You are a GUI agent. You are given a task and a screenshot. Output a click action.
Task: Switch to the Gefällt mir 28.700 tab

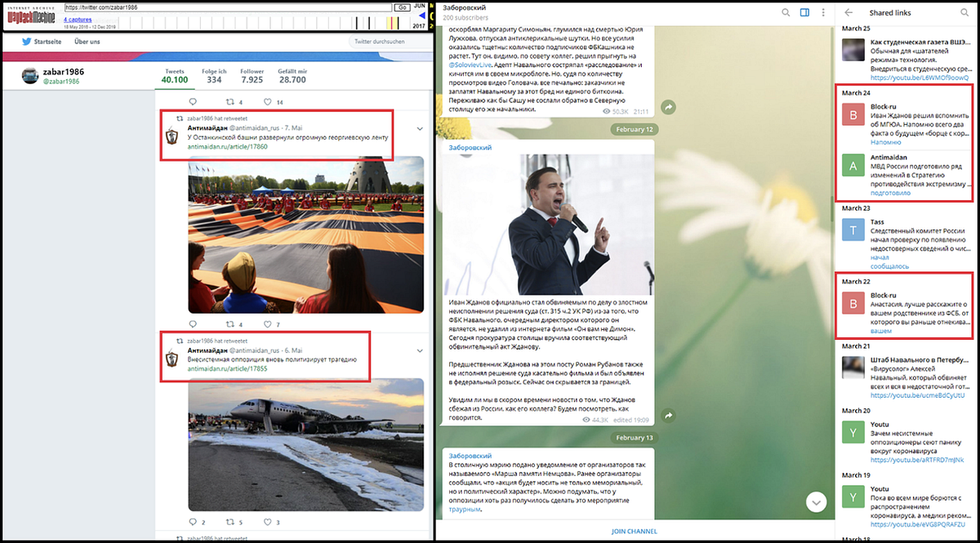(x=292, y=76)
